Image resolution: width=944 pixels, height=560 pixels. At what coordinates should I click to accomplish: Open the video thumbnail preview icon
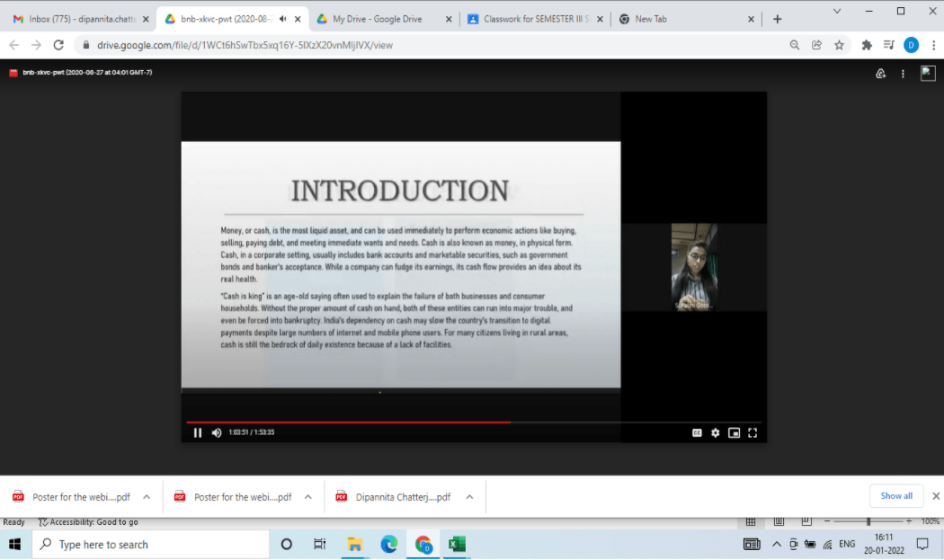927,73
